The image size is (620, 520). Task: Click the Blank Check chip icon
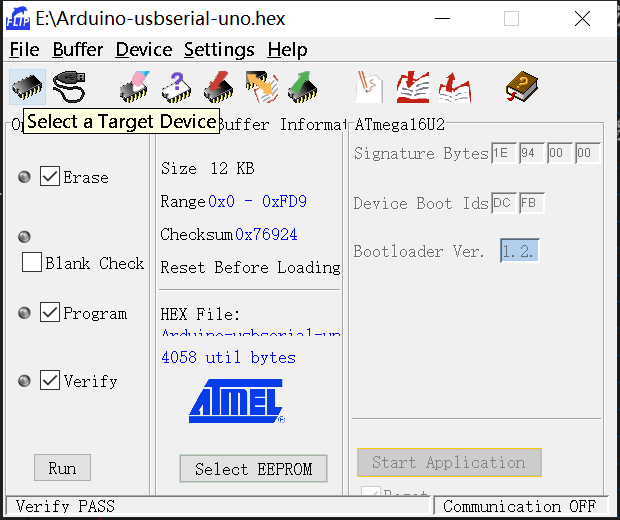coord(177,87)
